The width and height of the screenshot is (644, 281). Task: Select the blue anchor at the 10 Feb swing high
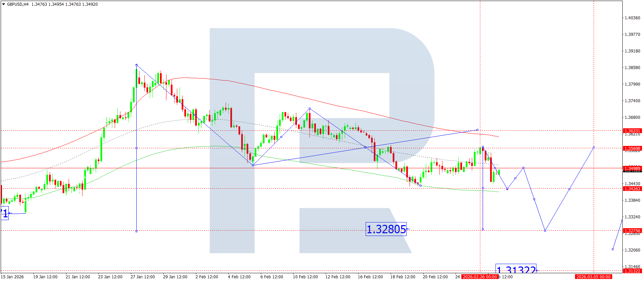click(x=309, y=109)
